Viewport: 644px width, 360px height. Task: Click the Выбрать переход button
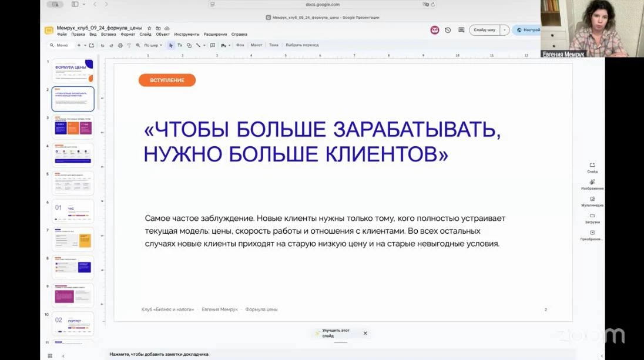(x=302, y=45)
